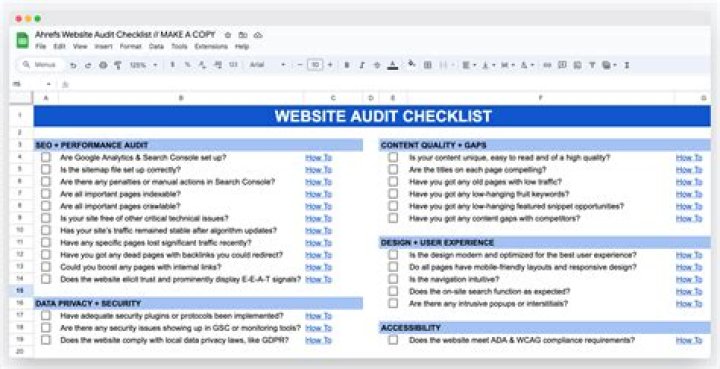Open more number formats (123)
720x369 pixels.
[x=233, y=65]
